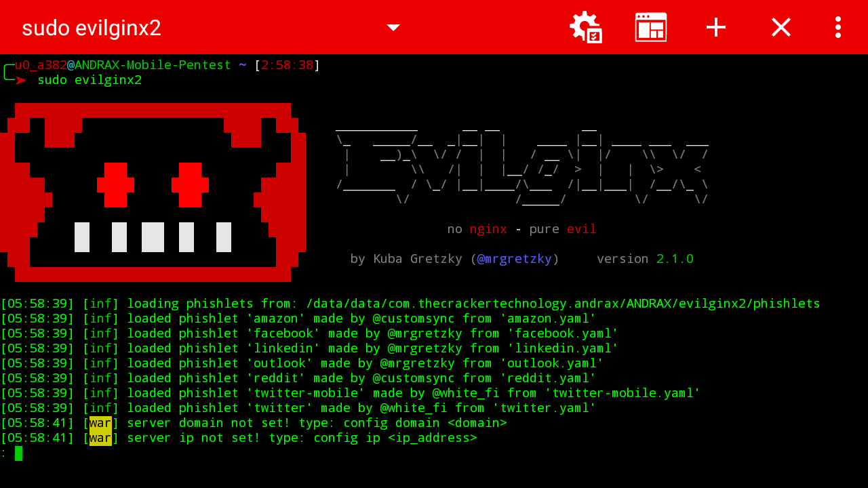The image size is (868, 488).
Task: Add a new terminal session
Action: point(716,27)
